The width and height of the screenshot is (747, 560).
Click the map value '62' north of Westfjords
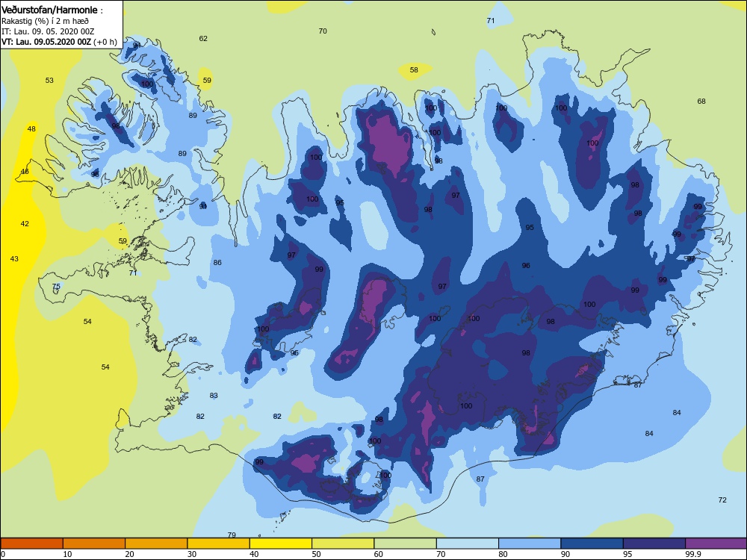pyautogui.click(x=203, y=39)
